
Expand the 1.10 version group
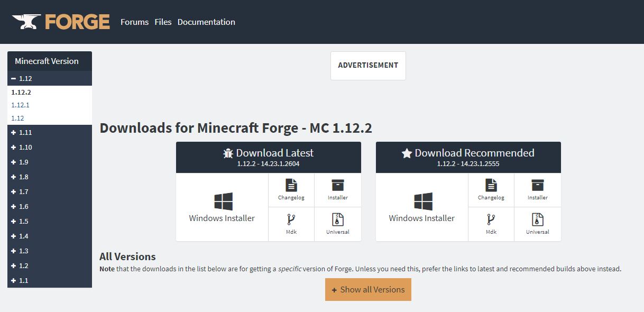tap(50, 147)
